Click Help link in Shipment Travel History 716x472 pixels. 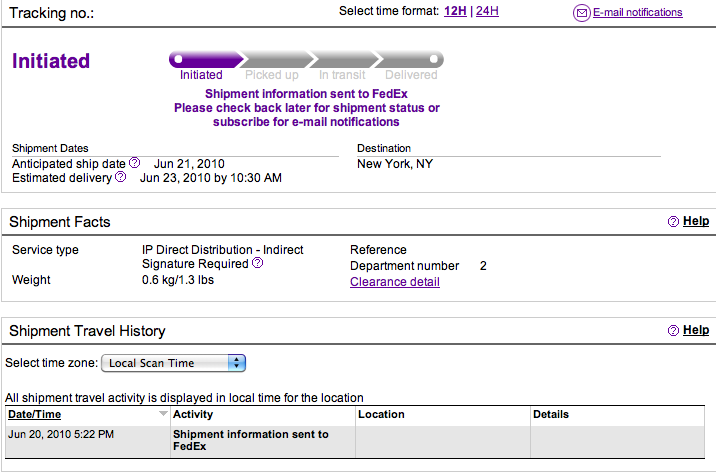[x=696, y=330]
